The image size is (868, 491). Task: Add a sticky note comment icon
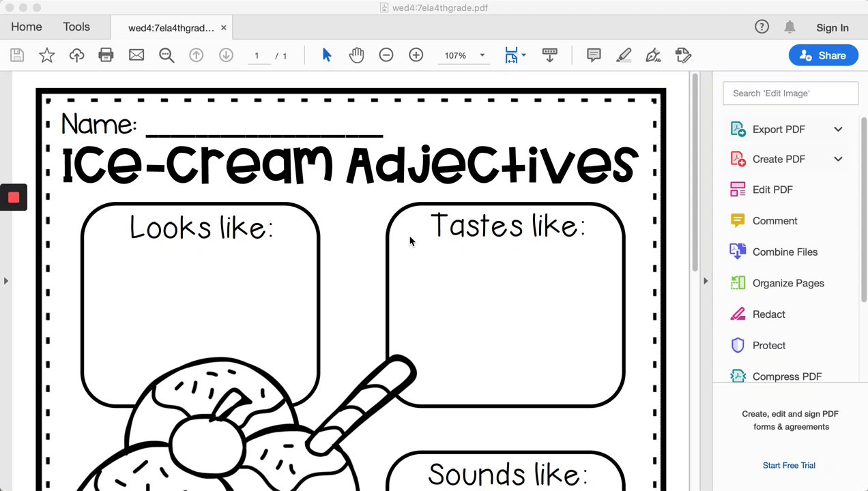point(594,55)
